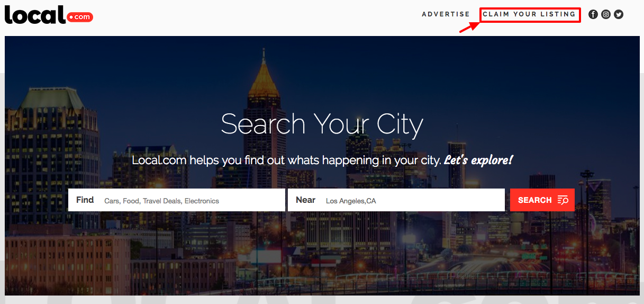Click the "Search Your City" headline
The image size is (644, 304).
(x=322, y=124)
